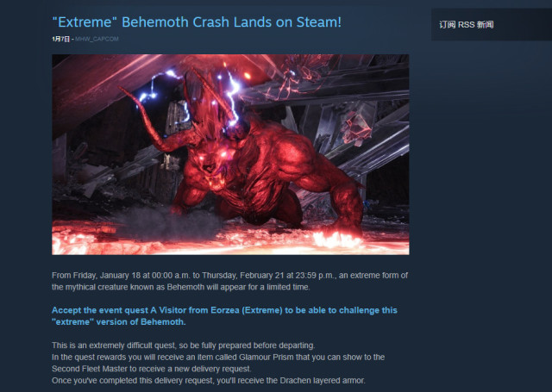Open the red Behemoth banner image
The height and width of the screenshot is (392, 552).
coord(230,154)
